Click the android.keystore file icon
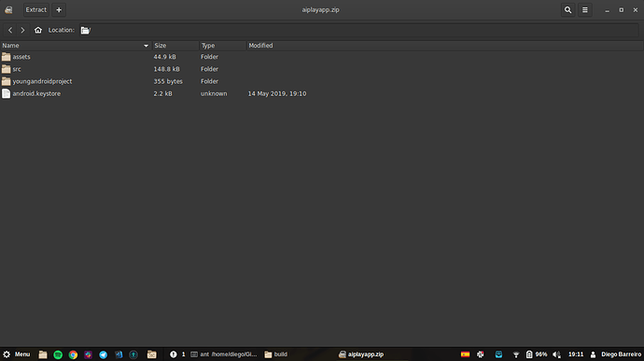The height and width of the screenshot is (361, 644). coord(7,93)
